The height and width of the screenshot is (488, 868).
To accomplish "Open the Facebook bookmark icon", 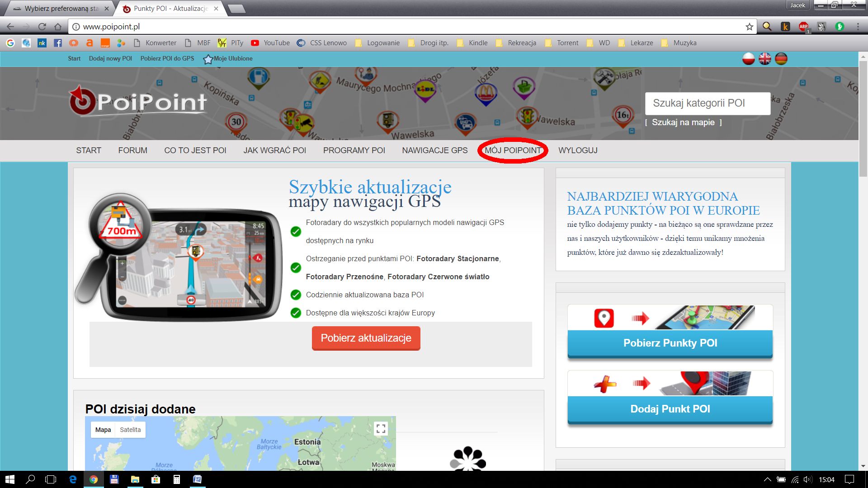I will (x=57, y=43).
